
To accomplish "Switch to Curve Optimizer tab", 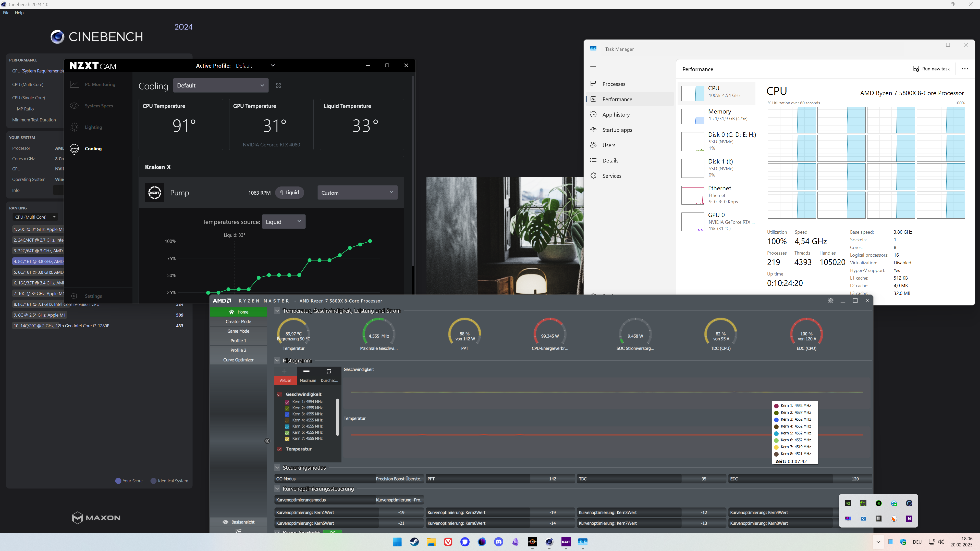I will 238,360.
